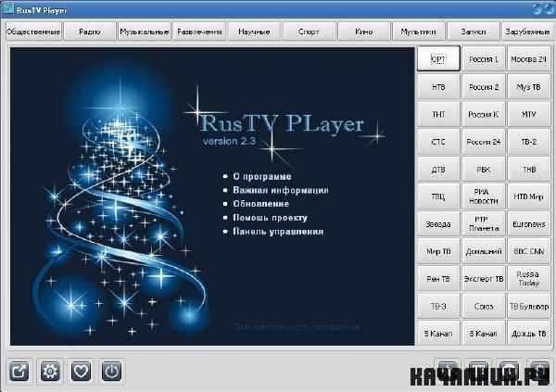The image size is (556, 392).
Task: Open the О программе link
Action: [x=262, y=176]
